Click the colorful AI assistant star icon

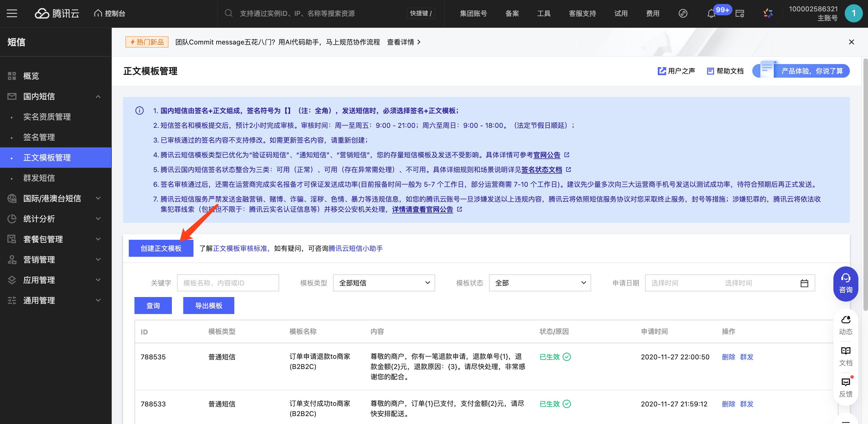pos(768,14)
